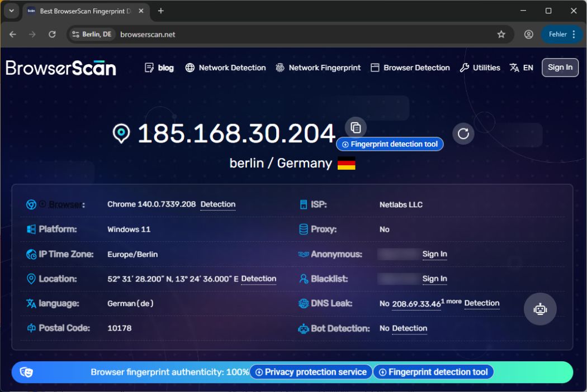Open the Berlin, DE site info chip
The width and height of the screenshot is (587, 392).
coord(91,35)
